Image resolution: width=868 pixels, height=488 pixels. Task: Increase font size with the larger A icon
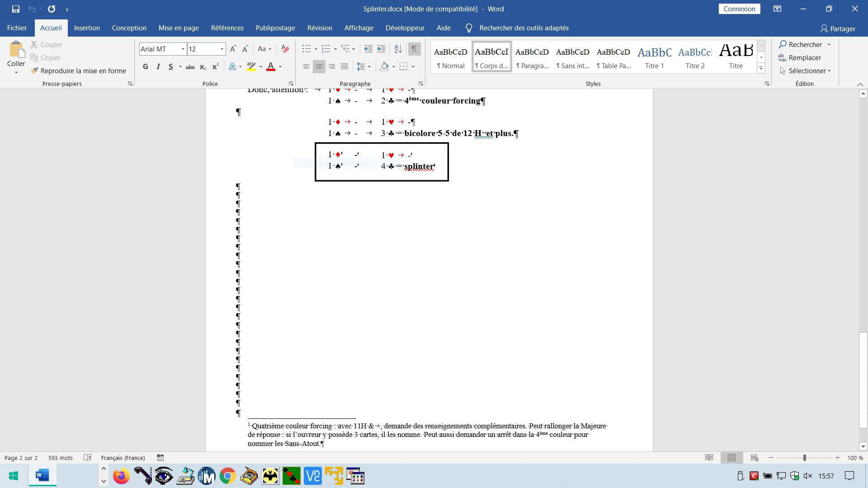(x=233, y=49)
